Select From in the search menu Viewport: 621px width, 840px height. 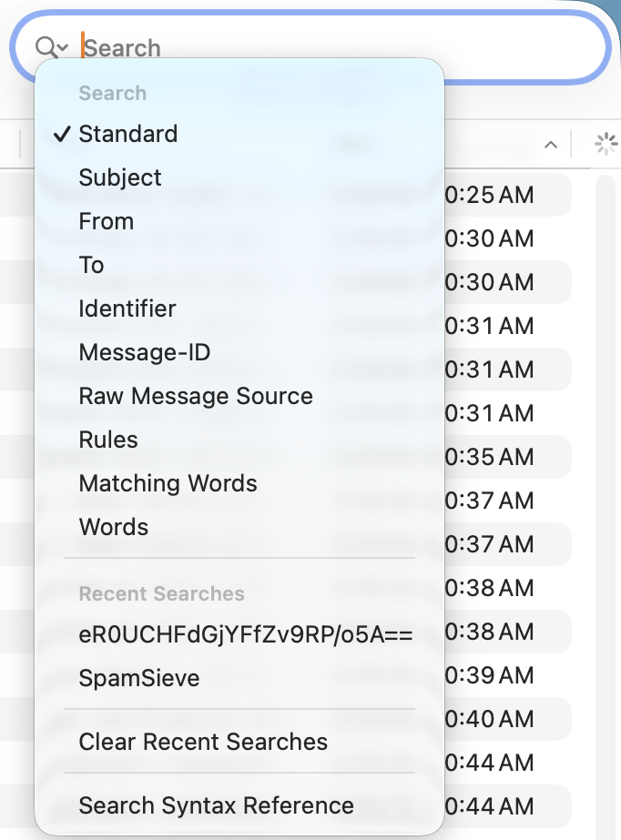click(x=105, y=221)
